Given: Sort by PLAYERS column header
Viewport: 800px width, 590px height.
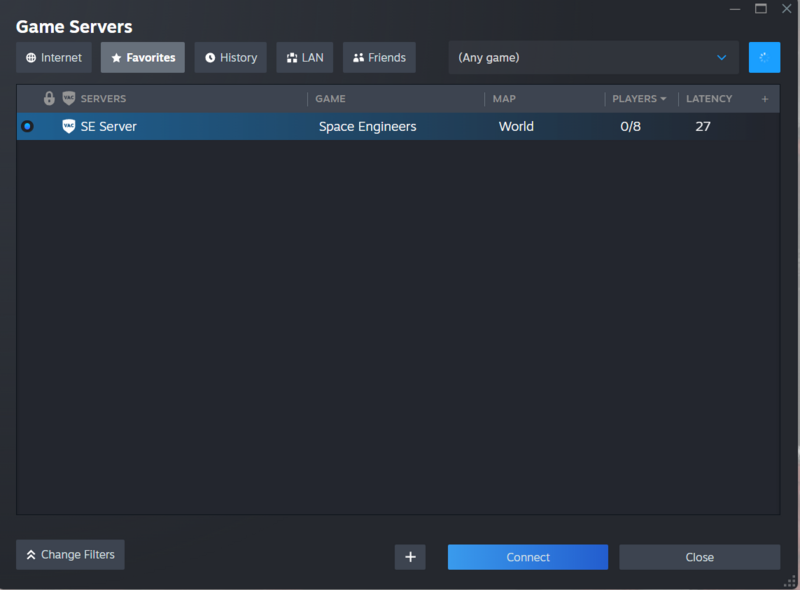Looking at the screenshot, I should click(x=639, y=99).
